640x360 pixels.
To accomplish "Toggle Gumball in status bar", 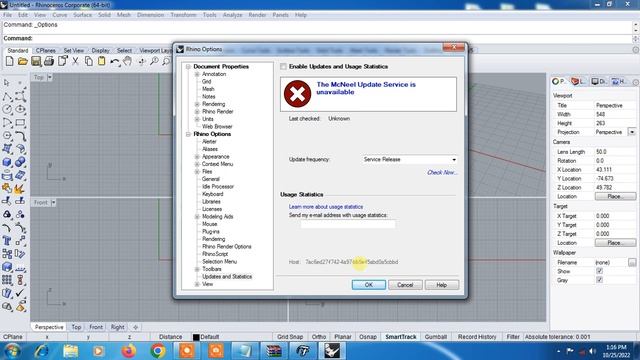I will click(x=436, y=337).
